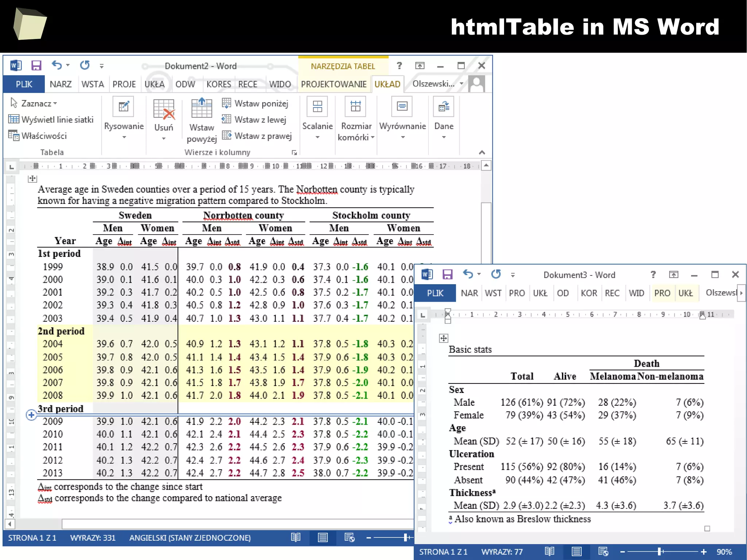Viewport: 747px width, 560px height.
Task: Click the Scalanie merge cells icon
Action: (x=317, y=107)
